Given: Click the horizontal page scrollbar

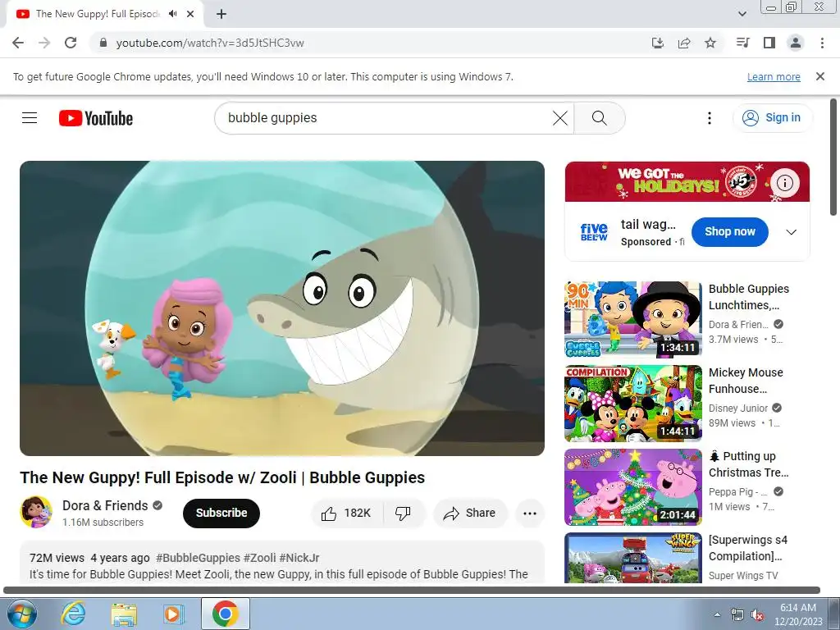Looking at the screenshot, I should (x=412, y=591).
